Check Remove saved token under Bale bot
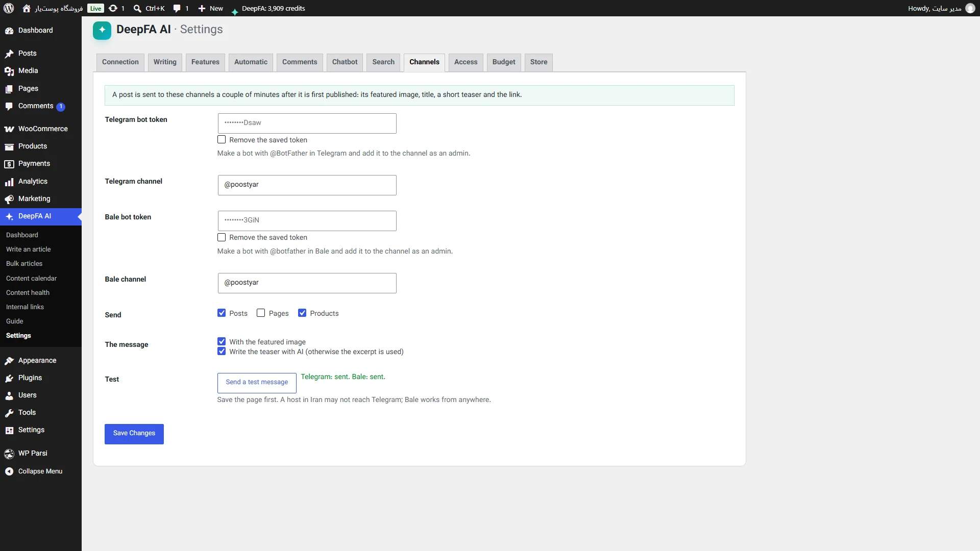This screenshot has height=551, width=980. [x=222, y=237]
